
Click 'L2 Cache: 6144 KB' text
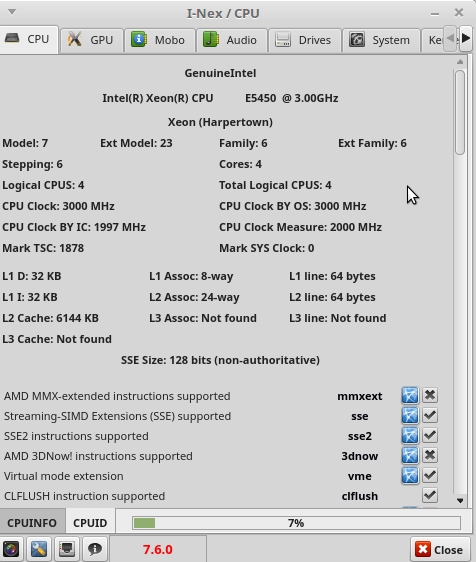click(50, 318)
